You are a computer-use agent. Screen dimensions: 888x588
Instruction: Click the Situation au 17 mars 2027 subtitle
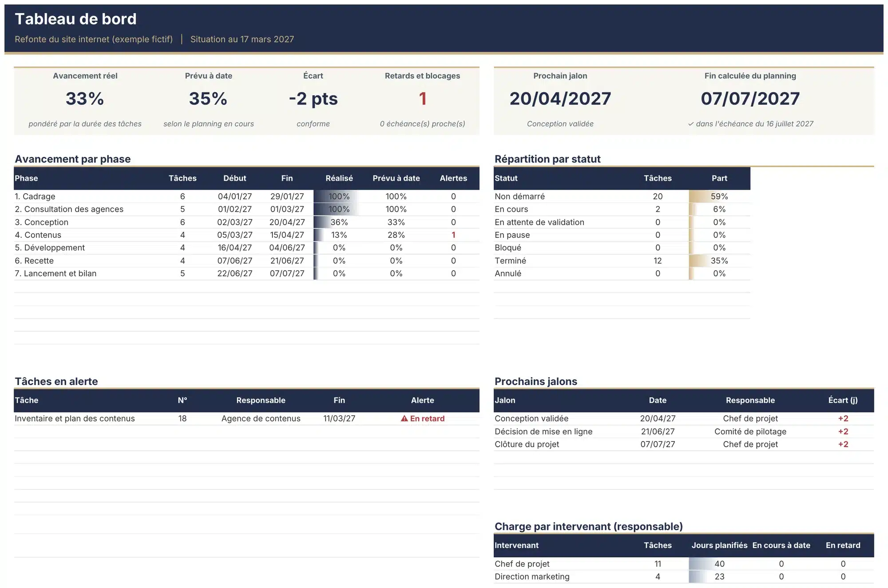tap(242, 39)
